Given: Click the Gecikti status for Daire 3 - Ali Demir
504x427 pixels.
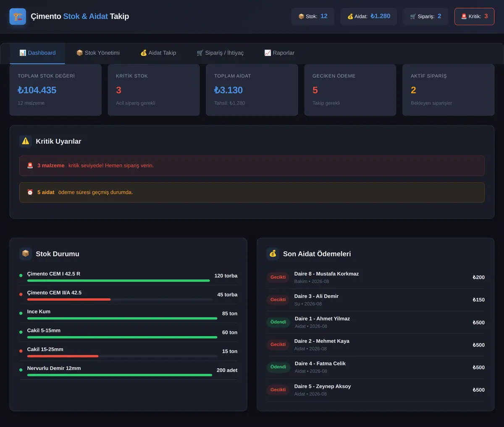Looking at the screenshot, I should [x=278, y=300].
